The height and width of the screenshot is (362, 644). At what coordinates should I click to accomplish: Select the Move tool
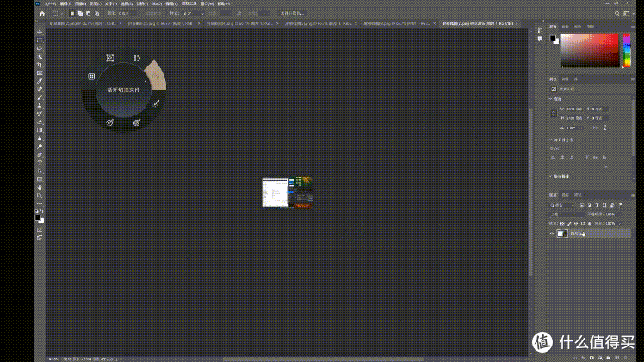(40, 32)
